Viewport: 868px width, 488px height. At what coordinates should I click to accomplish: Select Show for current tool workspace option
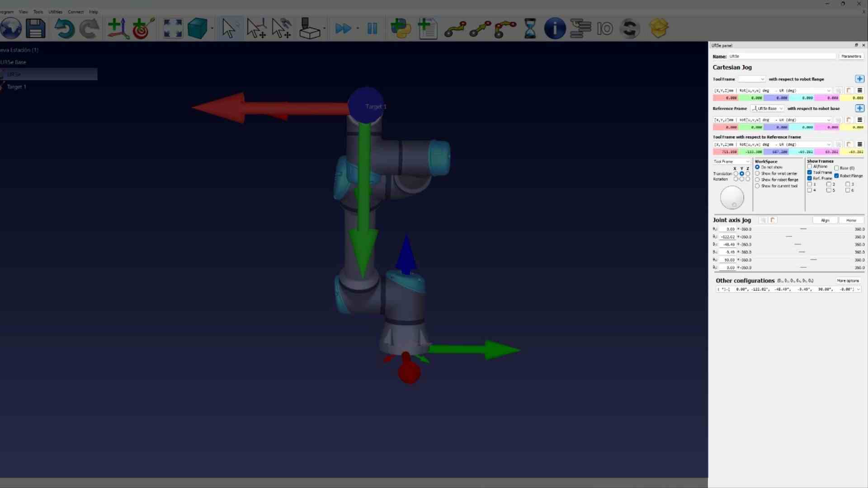(757, 186)
